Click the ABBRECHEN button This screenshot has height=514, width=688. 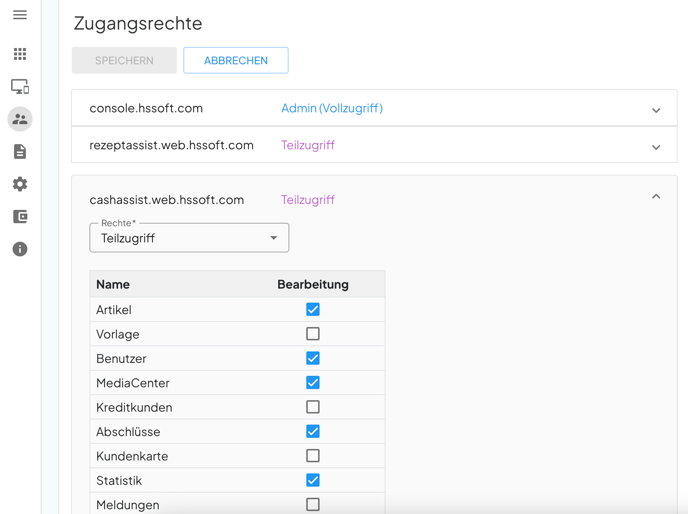tap(236, 60)
